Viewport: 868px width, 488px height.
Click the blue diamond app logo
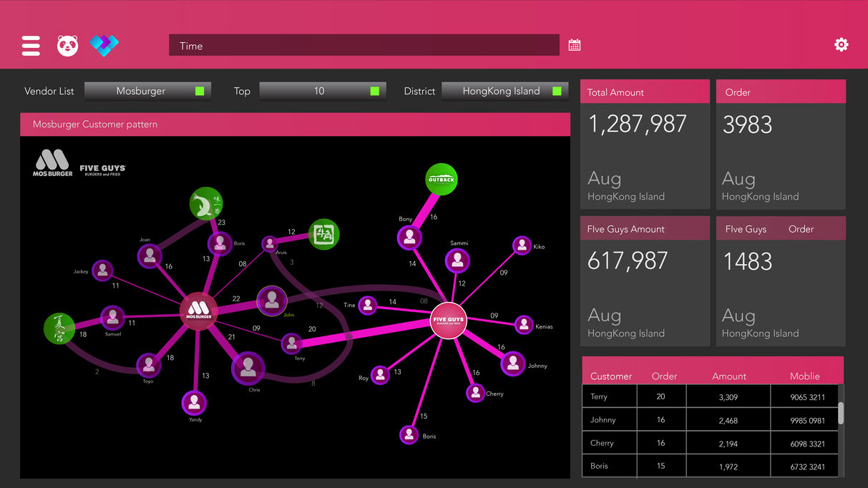pyautogui.click(x=104, y=46)
